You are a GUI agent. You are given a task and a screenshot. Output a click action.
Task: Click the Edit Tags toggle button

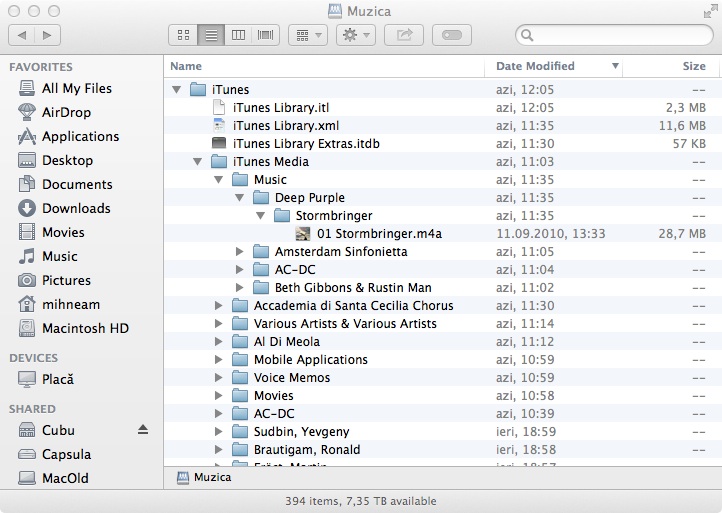(452, 35)
